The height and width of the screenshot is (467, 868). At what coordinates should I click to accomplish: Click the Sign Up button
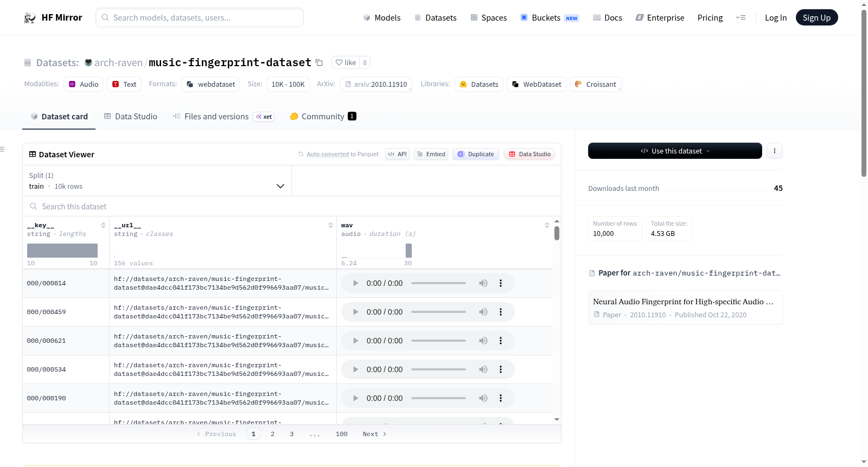pos(816,17)
